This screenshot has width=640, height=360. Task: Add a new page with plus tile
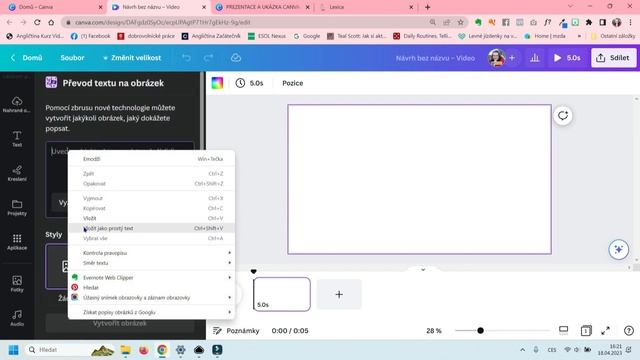click(339, 294)
